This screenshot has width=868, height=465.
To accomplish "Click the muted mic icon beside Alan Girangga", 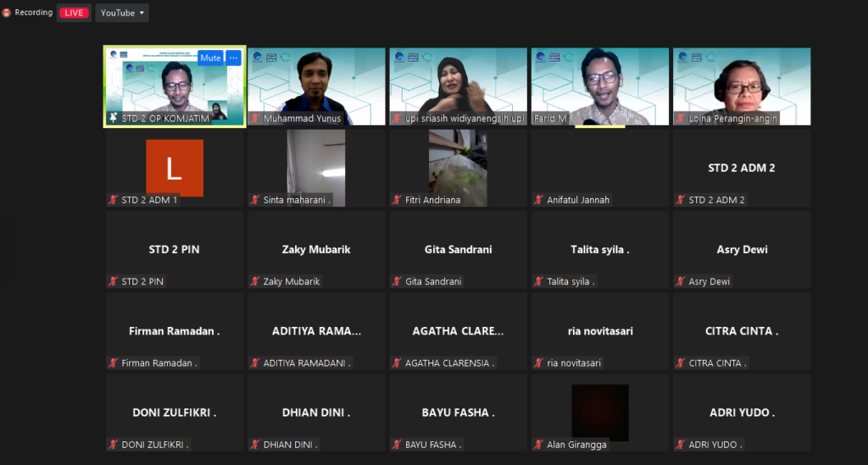I will pyautogui.click(x=539, y=445).
